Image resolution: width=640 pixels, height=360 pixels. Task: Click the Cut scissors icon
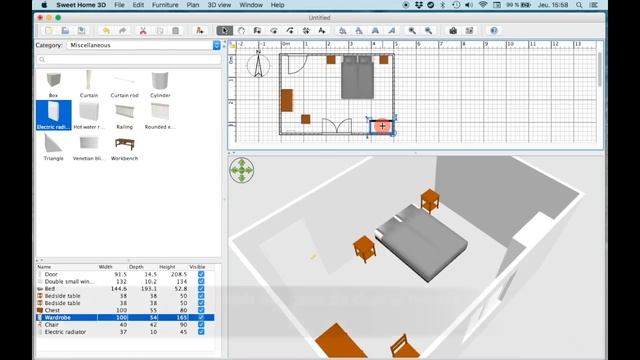(143, 31)
